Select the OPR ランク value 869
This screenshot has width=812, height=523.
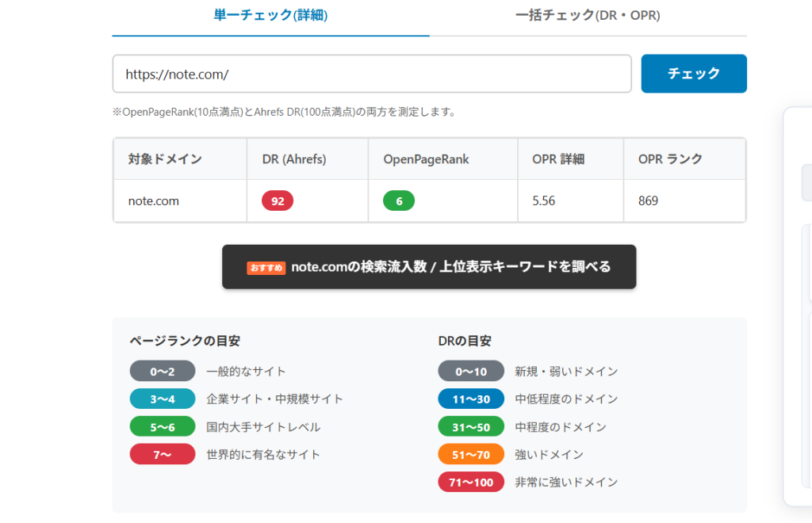point(649,200)
